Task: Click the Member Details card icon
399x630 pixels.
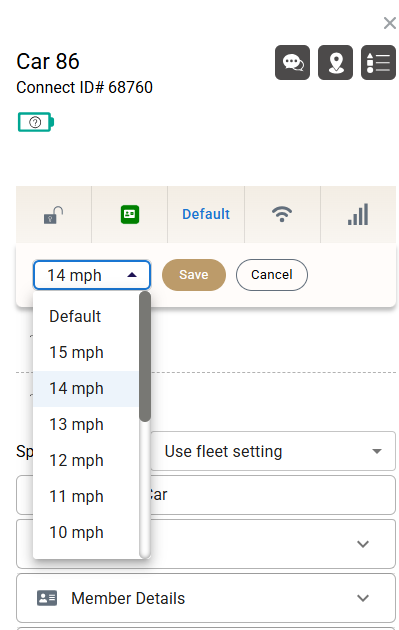Action: pos(47,598)
